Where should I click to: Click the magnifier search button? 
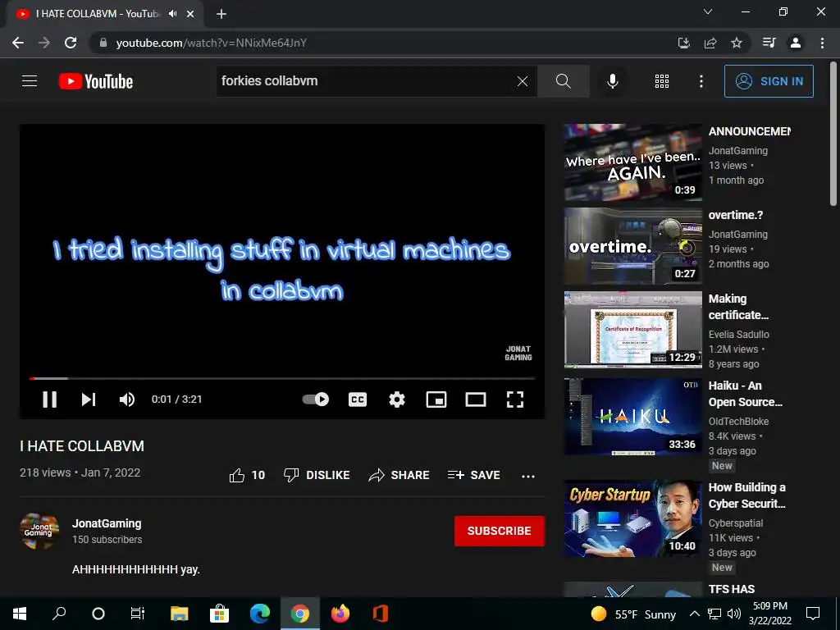563,81
